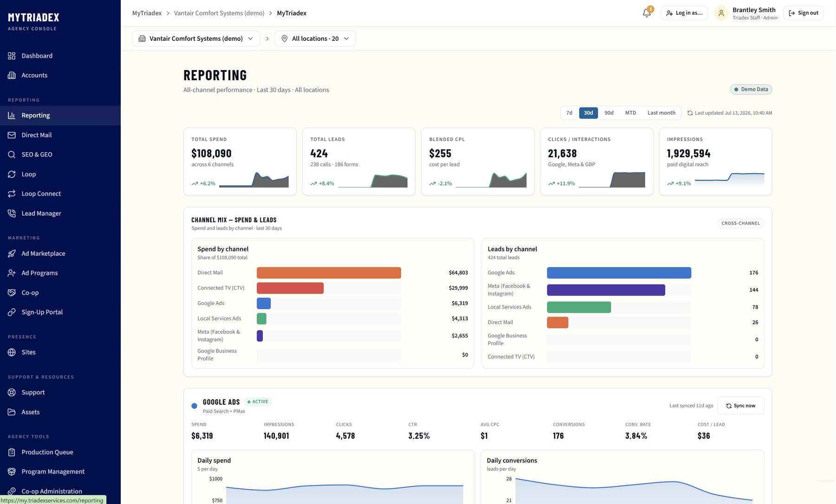Click the Last updated refresh text
The image size is (836, 504).
730,113
